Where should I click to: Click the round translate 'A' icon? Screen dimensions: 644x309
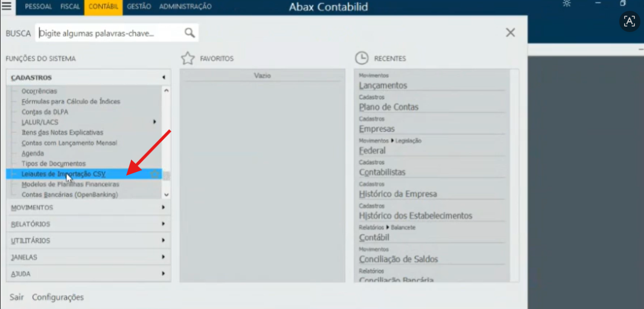click(x=630, y=21)
